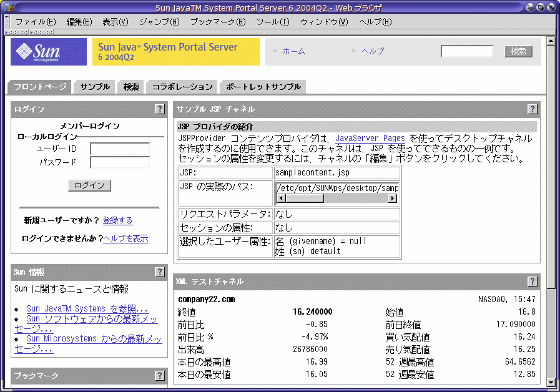Click the 16.240000 closing value
This screenshot has width=560, height=392.
click(313, 311)
